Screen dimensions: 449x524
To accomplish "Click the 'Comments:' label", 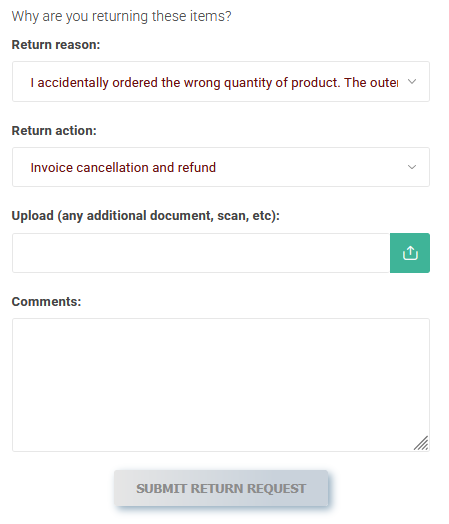I will 46,302.
